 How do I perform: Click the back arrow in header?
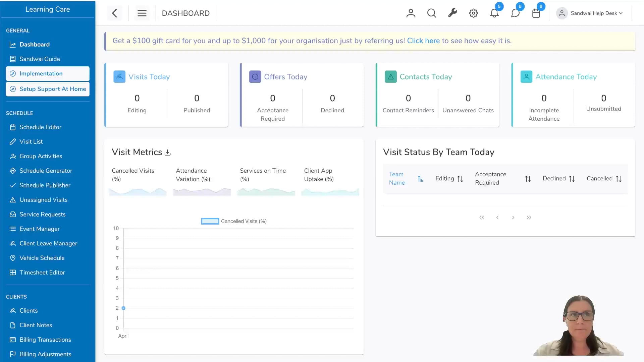pos(115,13)
